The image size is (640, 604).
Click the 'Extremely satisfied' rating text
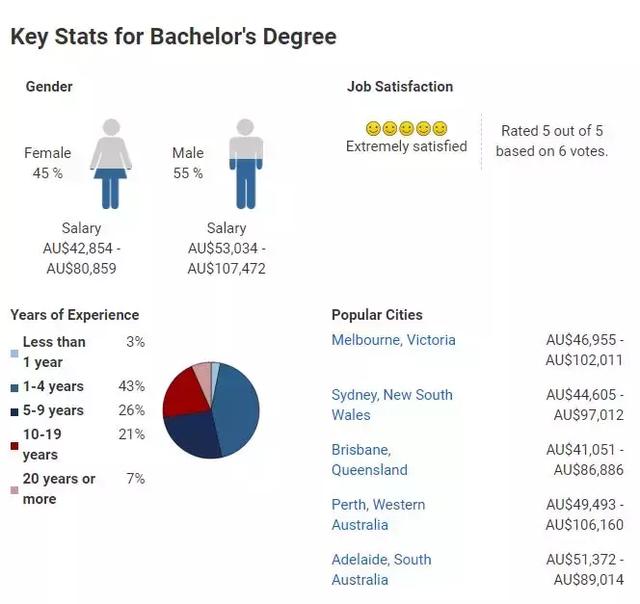(x=407, y=146)
